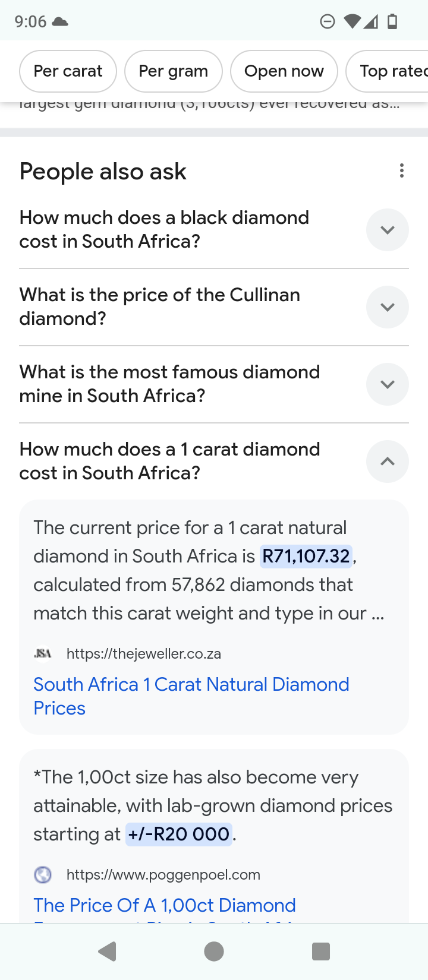Tap the Android back navigation button
This screenshot has width=428, height=980.
tap(108, 951)
